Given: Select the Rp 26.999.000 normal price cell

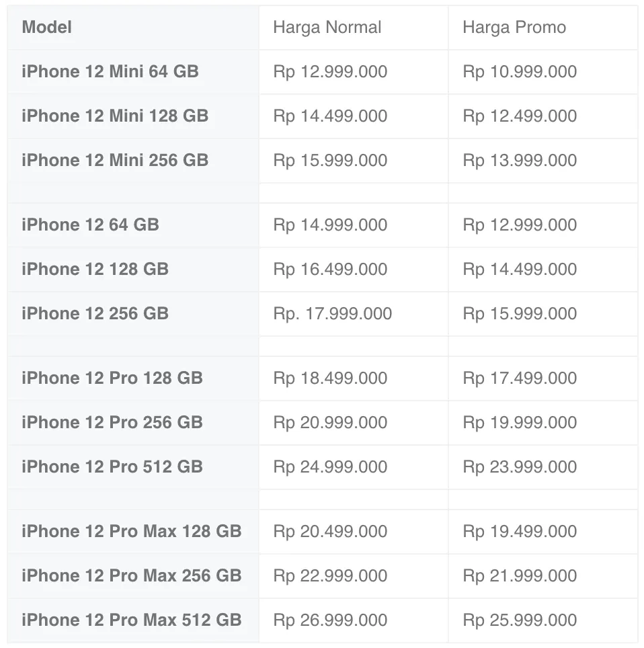Looking at the screenshot, I should tap(330, 620).
